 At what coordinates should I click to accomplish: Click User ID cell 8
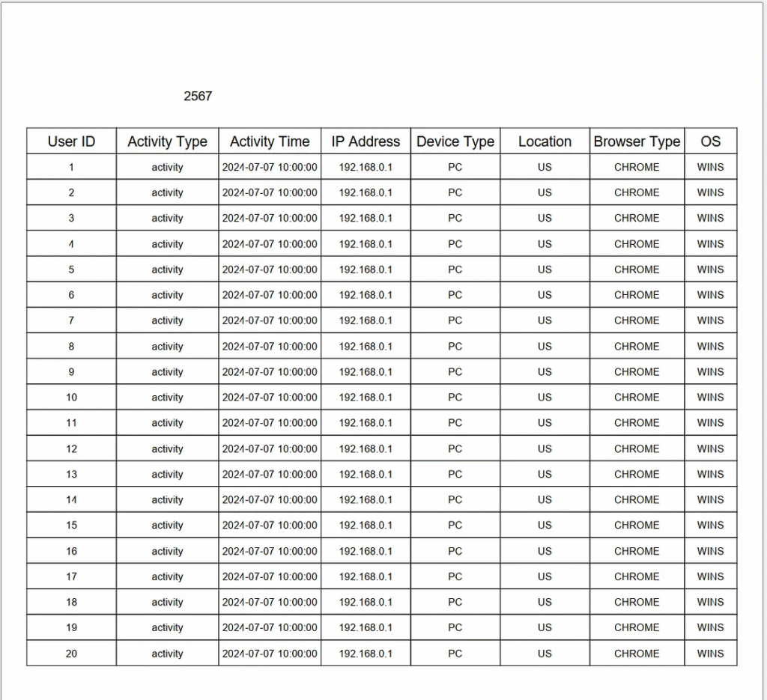[71, 346]
